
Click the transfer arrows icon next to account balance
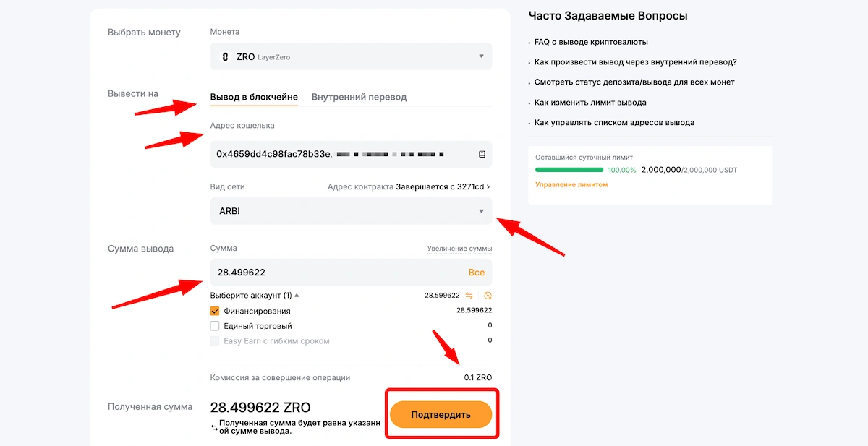click(x=469, y=296)
